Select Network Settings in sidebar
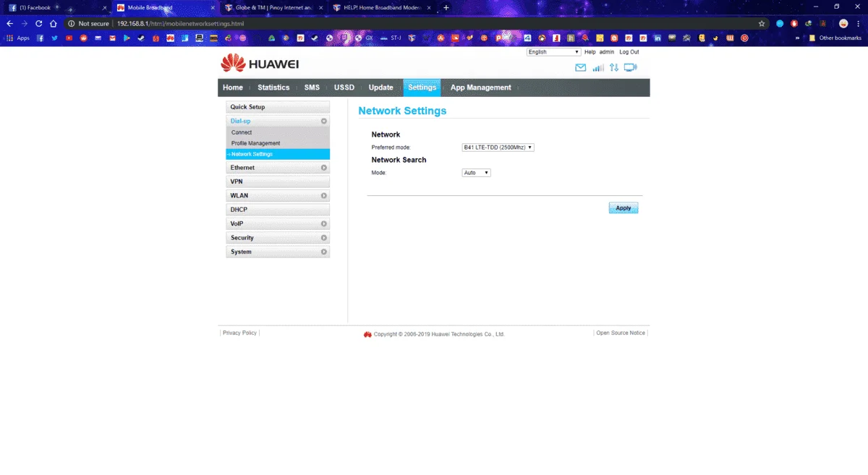The image size is (868, 475). click(278, 154)
